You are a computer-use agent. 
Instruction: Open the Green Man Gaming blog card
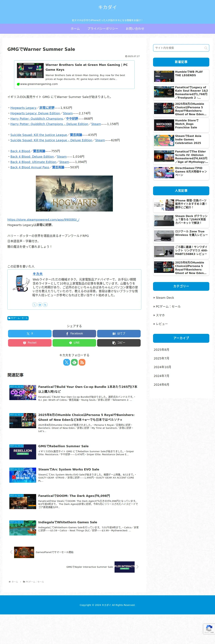click(74, 75)
